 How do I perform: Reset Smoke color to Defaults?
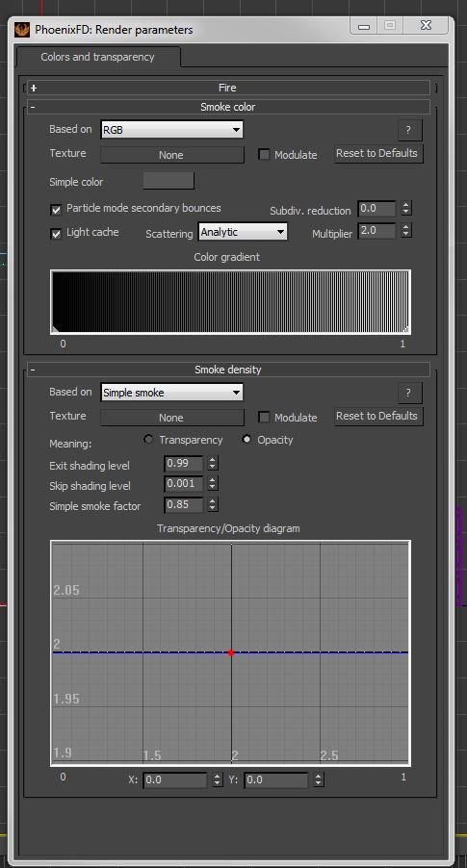pos(379,153)
